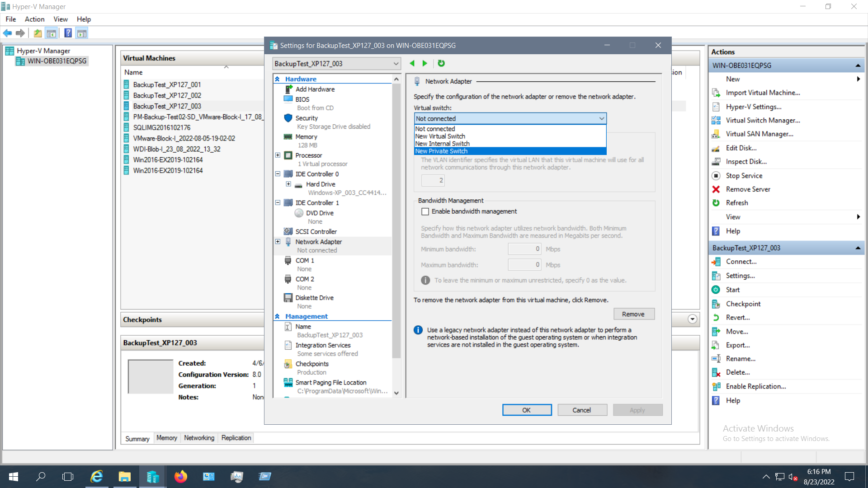
Task: Go to previous setting with green left arrow
Action: click(x=412, y=63)
